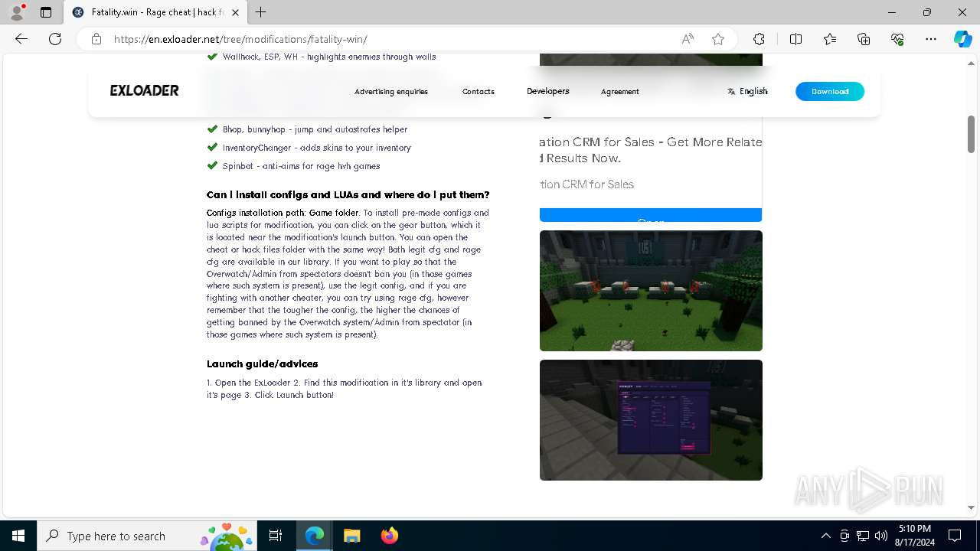Open Task View on taskbar
The height and width of the screenshot is (551, 980).
[x=276, y=536]
